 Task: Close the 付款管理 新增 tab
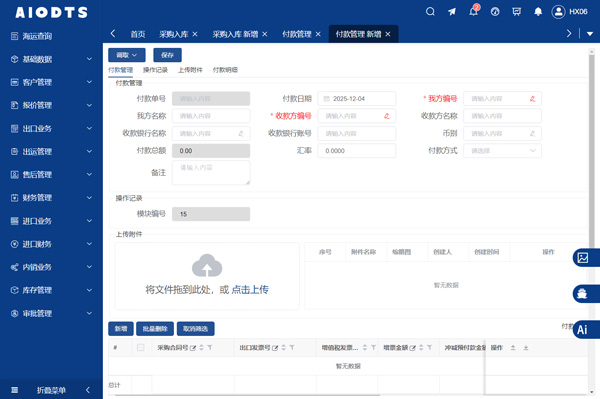388,34
